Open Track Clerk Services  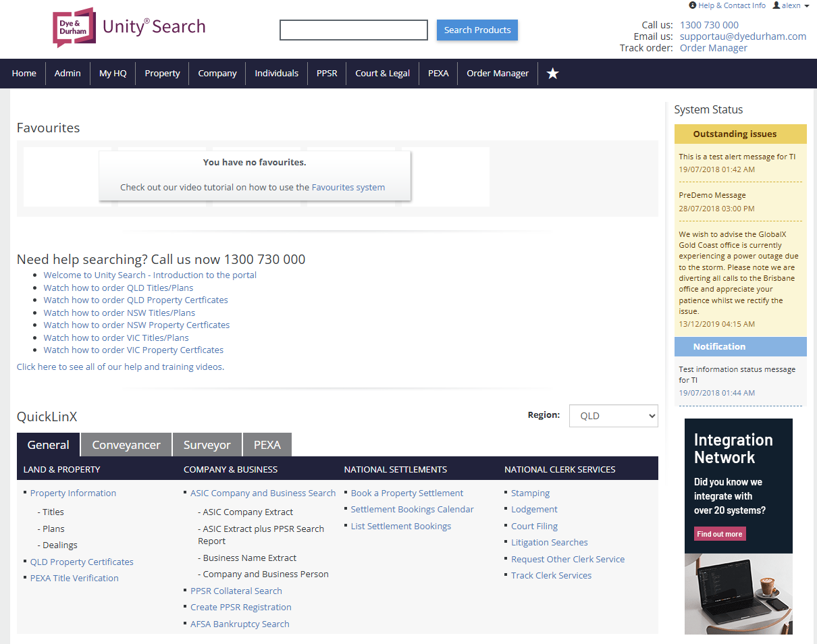coord(551,575)
